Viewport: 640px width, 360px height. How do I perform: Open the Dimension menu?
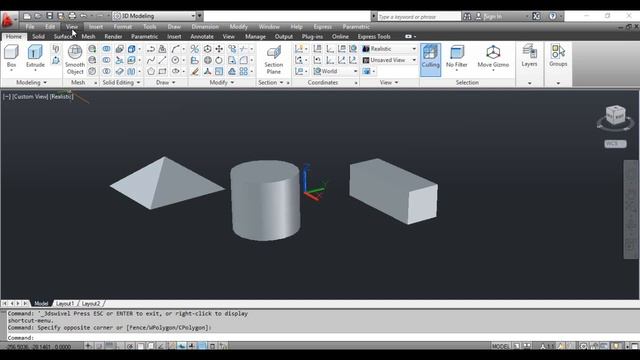point(205,27)
